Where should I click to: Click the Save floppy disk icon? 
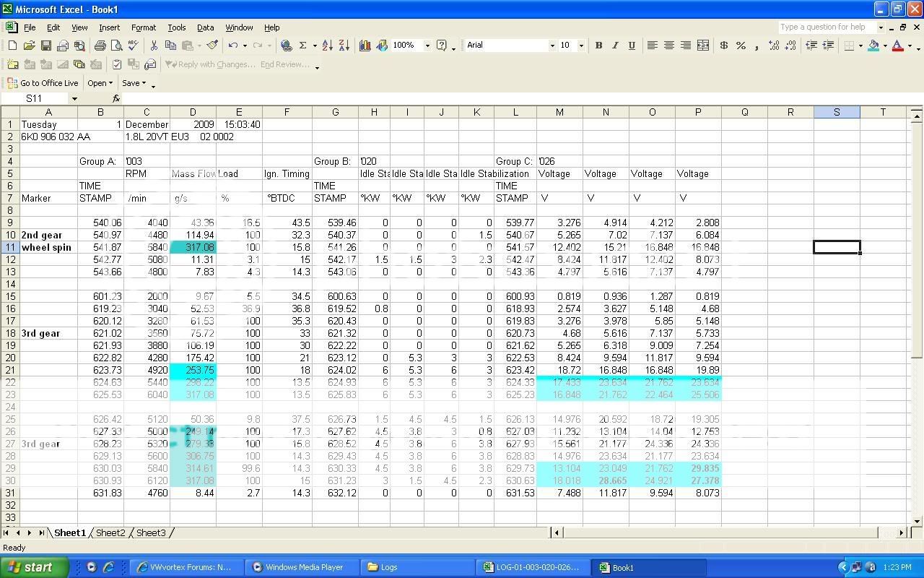[45, 46]
